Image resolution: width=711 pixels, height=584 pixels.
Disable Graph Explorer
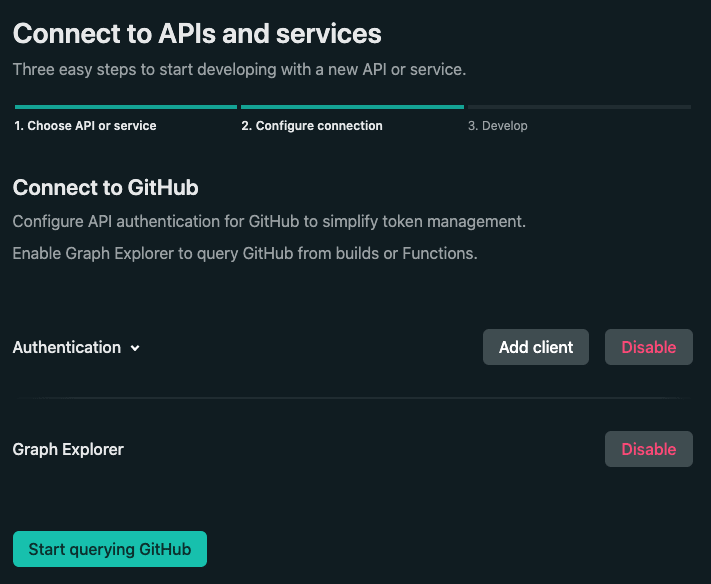[648, 449]
